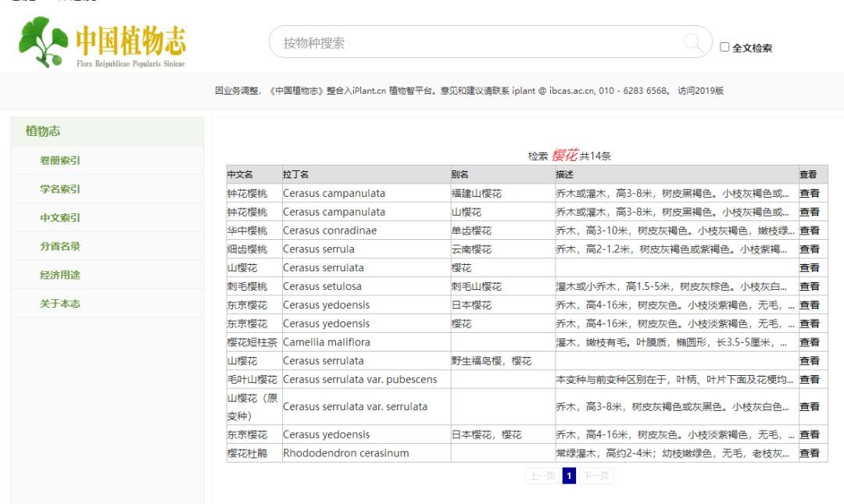Screen dimensions: 844x504
Task: Open 经济用途 sidebar item
Action: coord(60,275)
